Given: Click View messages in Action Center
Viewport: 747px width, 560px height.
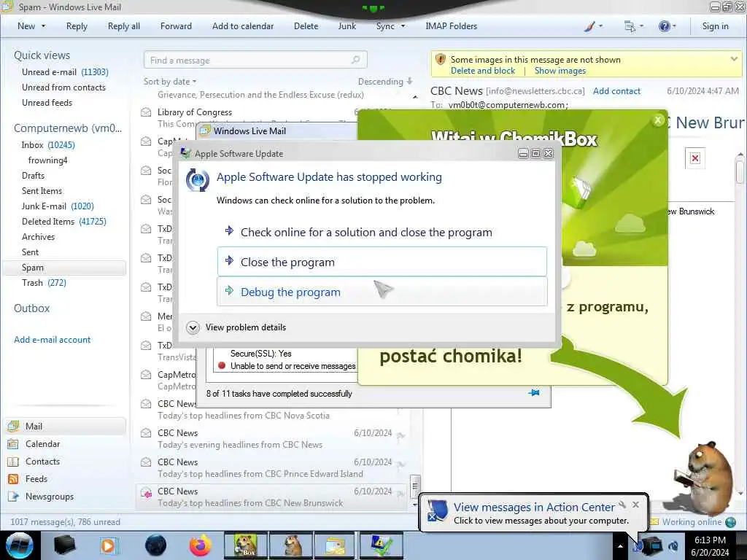Looking at the screenshot, I should click(534, 507).
